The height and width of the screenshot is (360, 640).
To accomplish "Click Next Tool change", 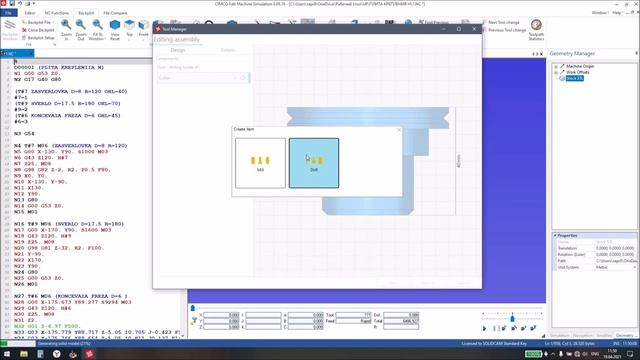I will (501, 22).
